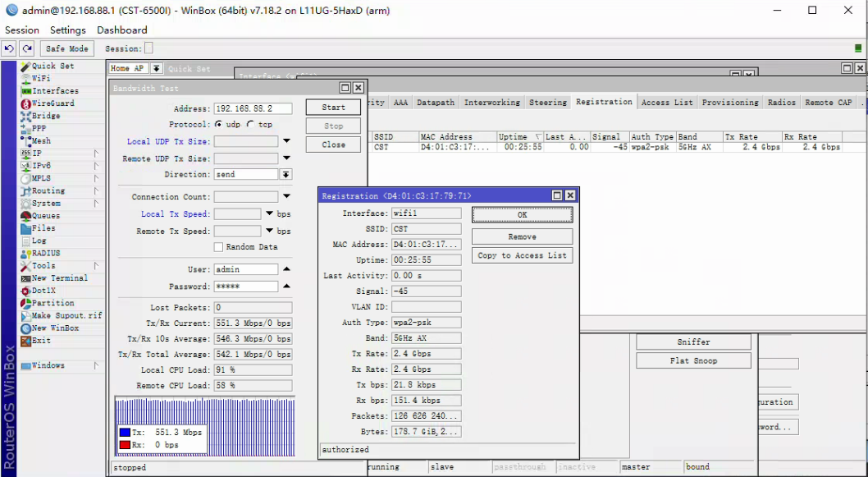Open WiFi from the sidebar
Screen dimensions: 868x477
(x=40, y=79)
